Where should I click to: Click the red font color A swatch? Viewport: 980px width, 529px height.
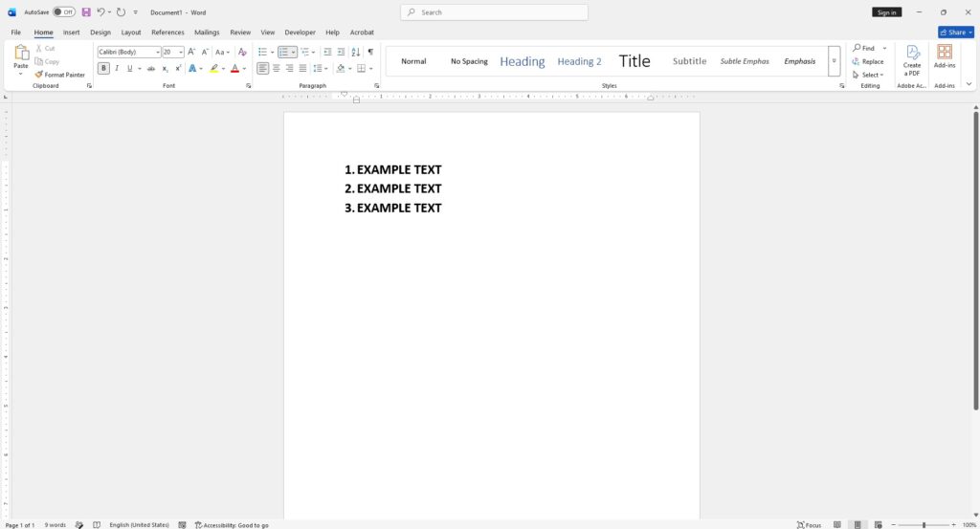pyautogui.click(x=235, y=69)
